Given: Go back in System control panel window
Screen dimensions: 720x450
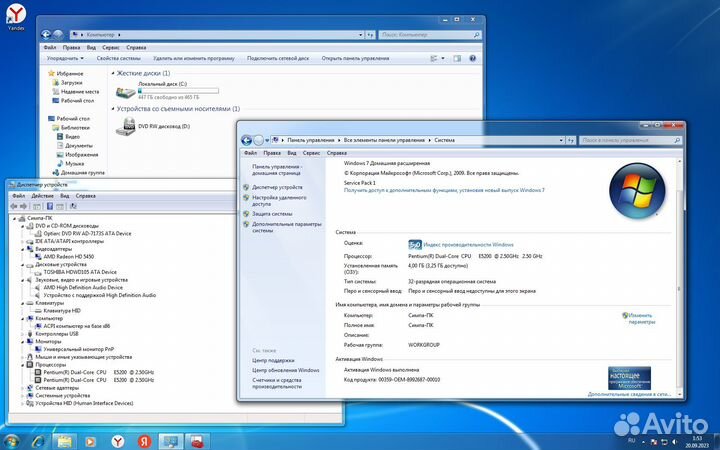Looking at the screenshot, I should point(246,140).
